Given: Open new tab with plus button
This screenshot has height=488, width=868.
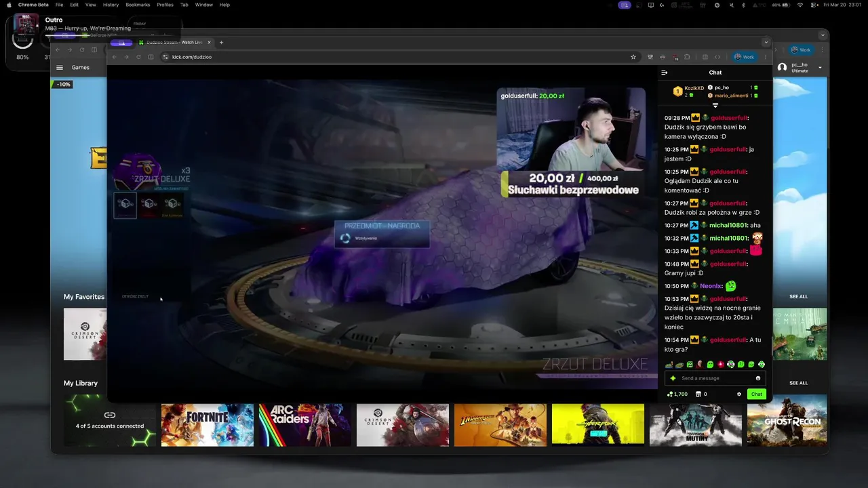Looking at the screenshot, I should click(x=221, y=42).
